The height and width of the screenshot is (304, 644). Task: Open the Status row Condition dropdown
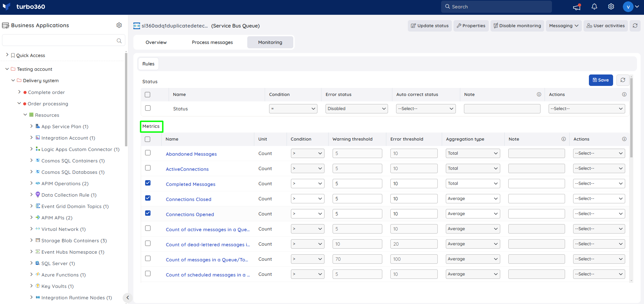(x=293, y=109)
